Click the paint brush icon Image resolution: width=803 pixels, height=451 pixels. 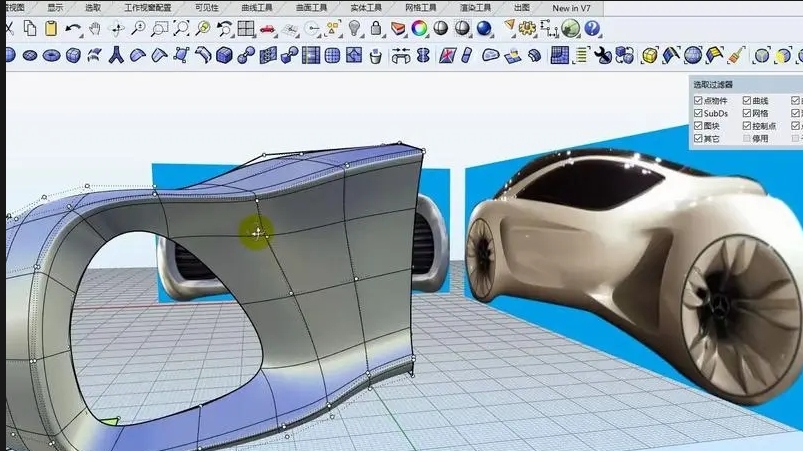coord(736,55)
